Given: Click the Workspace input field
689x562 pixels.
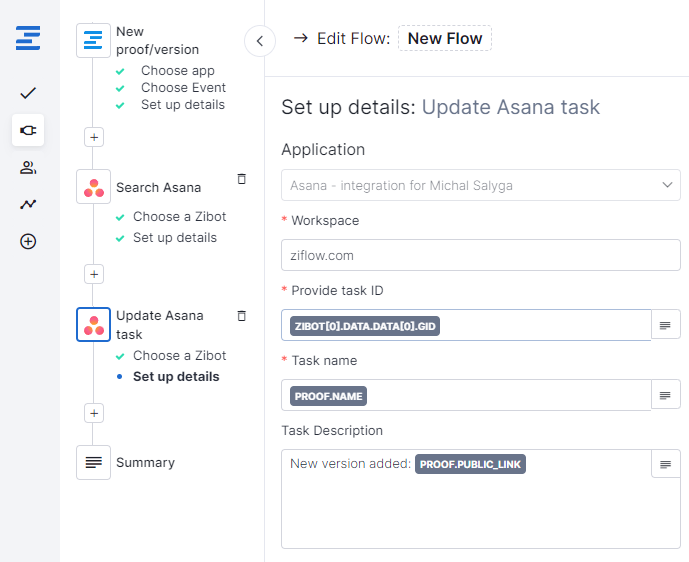Looking at the screenshot, I should point(480,255).
